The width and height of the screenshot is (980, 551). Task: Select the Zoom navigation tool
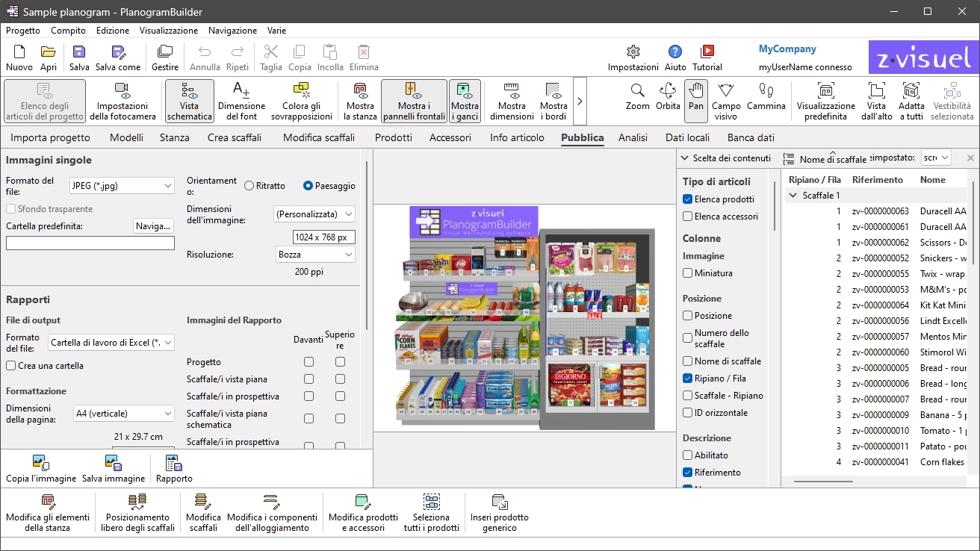tap(638, 97)
